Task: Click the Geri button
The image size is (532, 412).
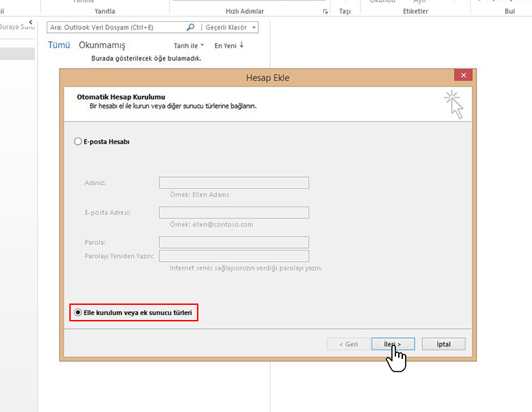Action: 347,344
